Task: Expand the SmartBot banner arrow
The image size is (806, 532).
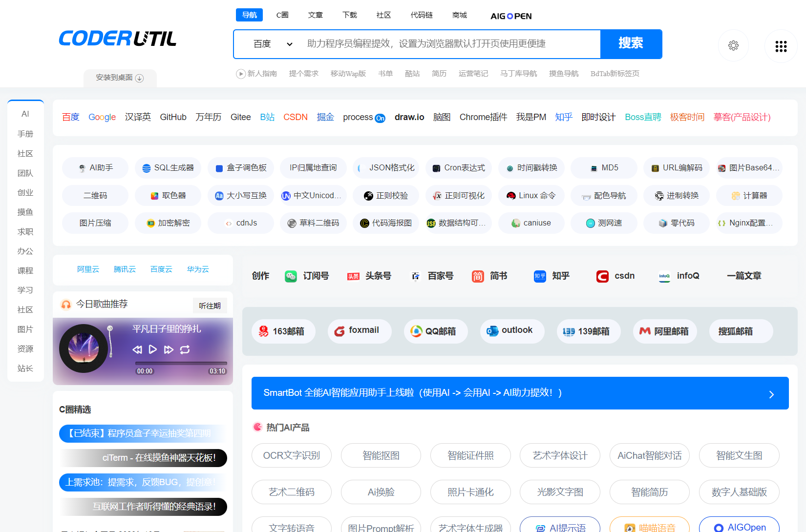Action: (x=771, y=394)
